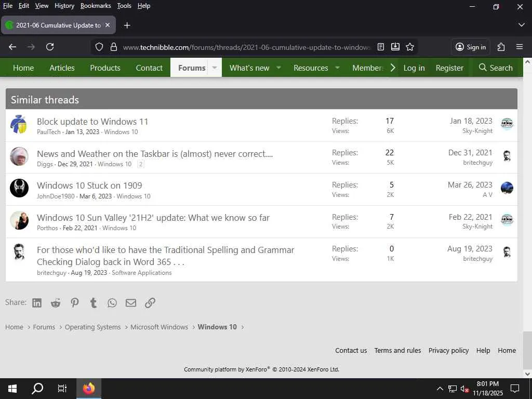Viewport: 532px width, 399px height.
Task: Open the tracking protection shield icon
Action: tap(99, 47)
